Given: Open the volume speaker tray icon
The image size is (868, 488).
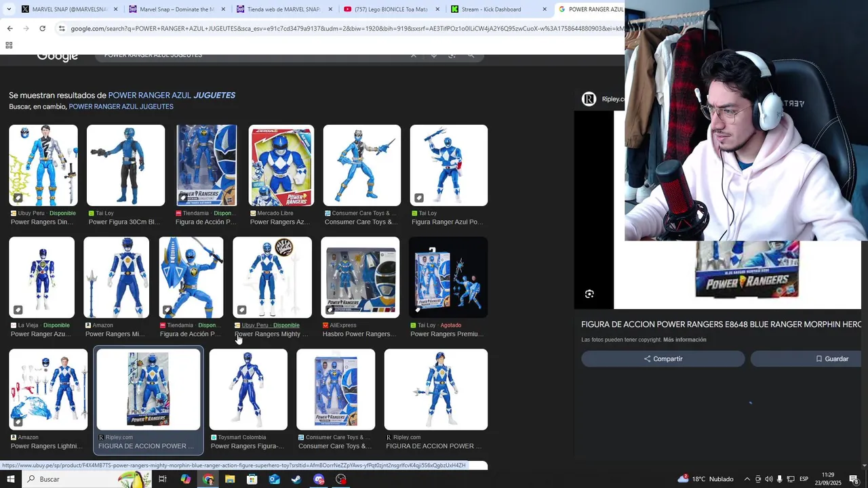Looking at the screenshot, I should 769,479.
